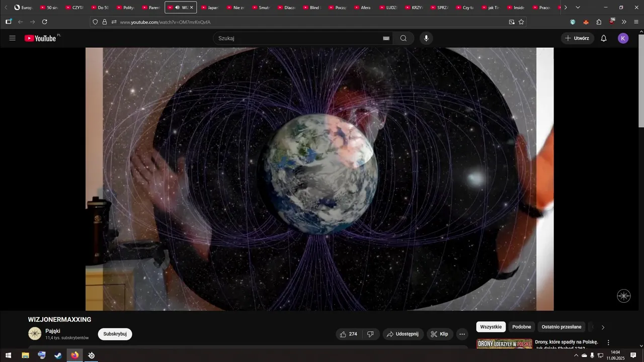Viewport: 644px width, 362px height.
Task: Open the YouTube guide hamburger menu
Action: 13,38
